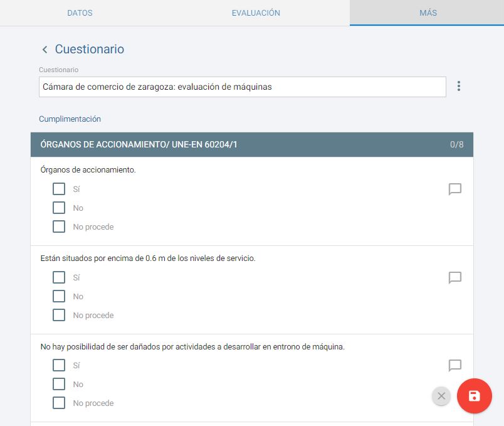Tick No for 0.6 m niveles question
This screenshot has width=504, height=426.
coord(59,296)
